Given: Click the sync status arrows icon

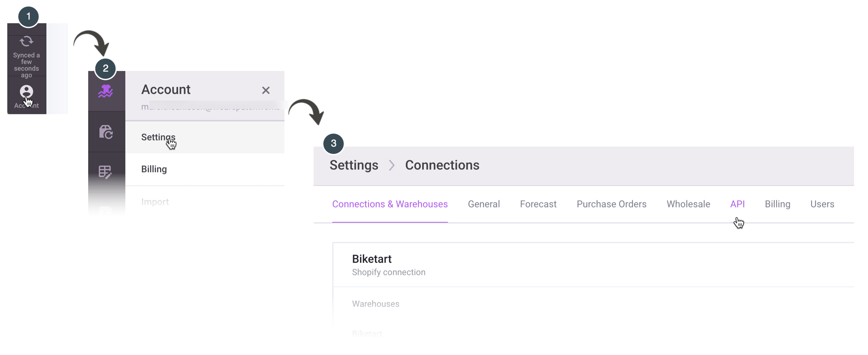Looking at the screenshot, I should click(26, 41).
